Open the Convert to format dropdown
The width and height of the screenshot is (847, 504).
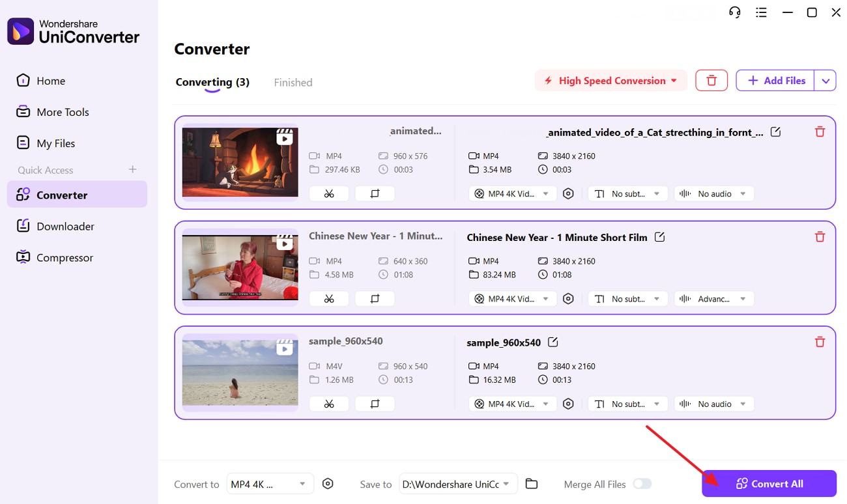(270, 484)
